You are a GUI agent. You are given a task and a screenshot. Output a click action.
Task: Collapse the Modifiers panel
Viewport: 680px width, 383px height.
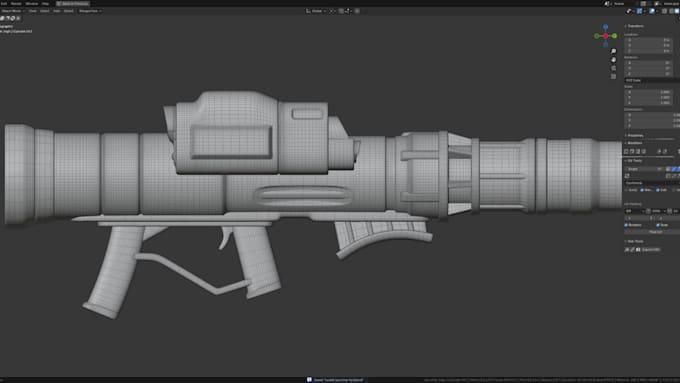click(634, 143)
